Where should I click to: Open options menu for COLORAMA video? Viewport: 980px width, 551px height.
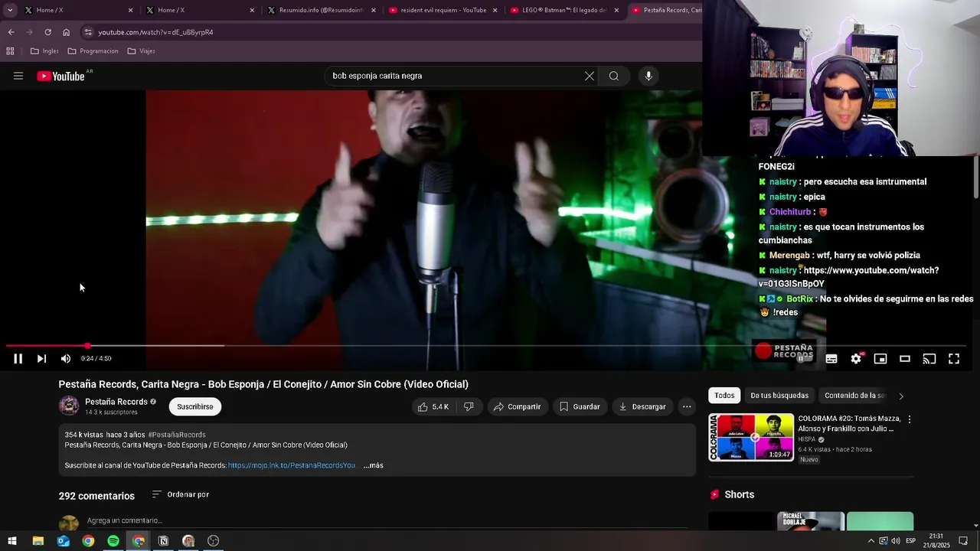pos(910,419)
